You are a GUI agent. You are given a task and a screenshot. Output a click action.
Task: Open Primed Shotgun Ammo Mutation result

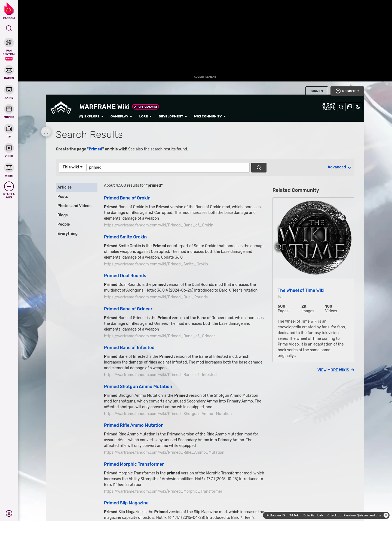[138, 387]
